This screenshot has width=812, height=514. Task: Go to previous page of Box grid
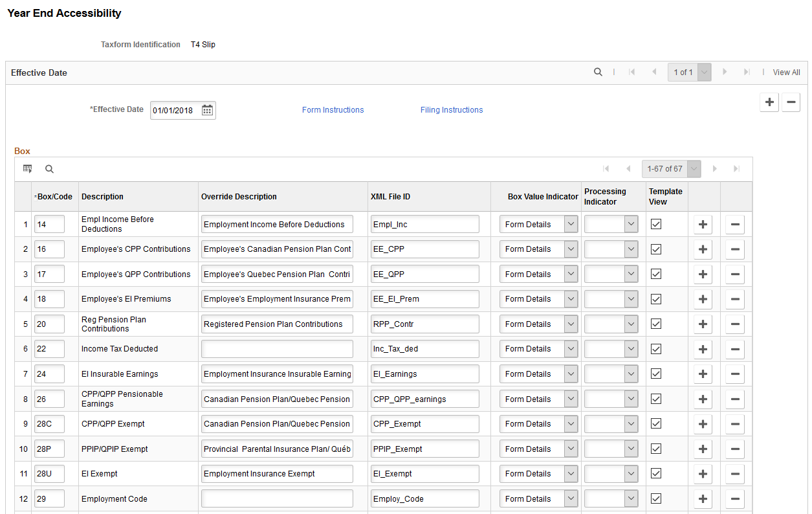628,169
